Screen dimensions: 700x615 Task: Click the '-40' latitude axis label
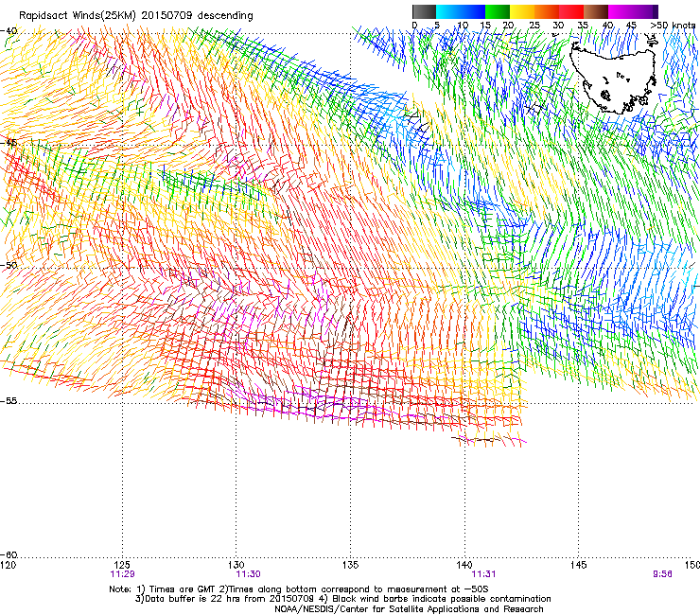(9, 31)
